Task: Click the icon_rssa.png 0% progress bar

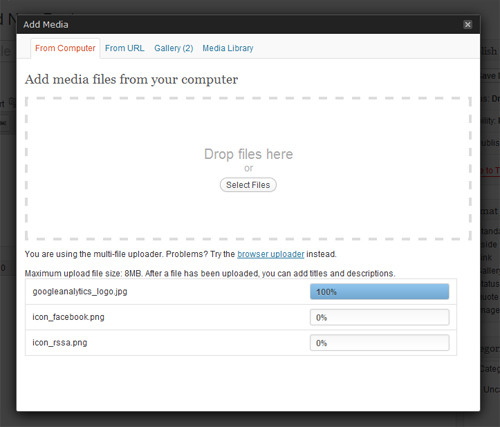Action: tap(379, 343)
